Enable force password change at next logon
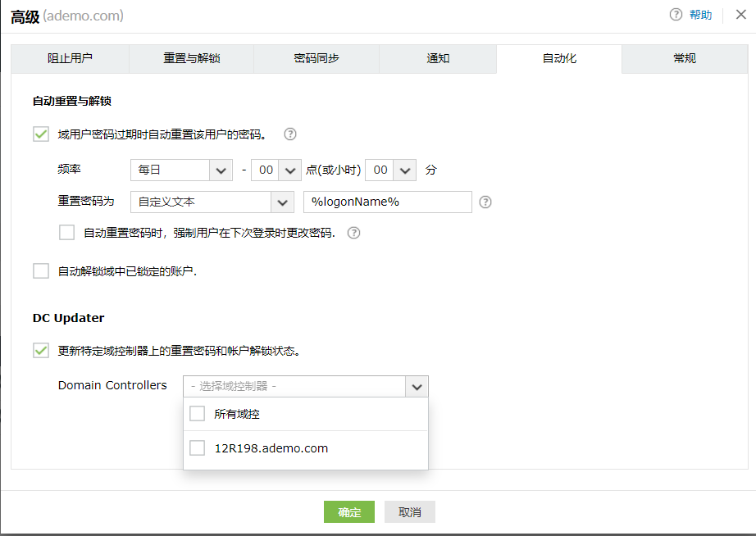The image size is (756, 536). point(66,232)
